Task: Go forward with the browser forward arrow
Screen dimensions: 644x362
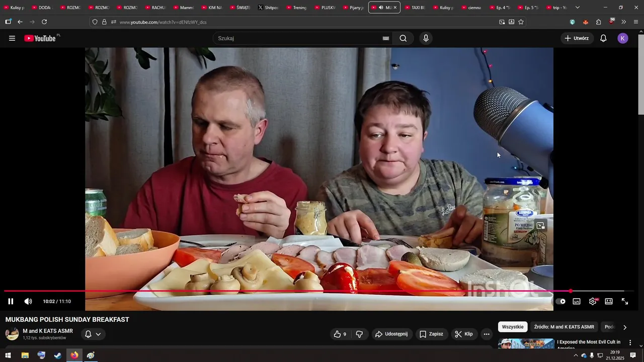Action: coord(32,22)
